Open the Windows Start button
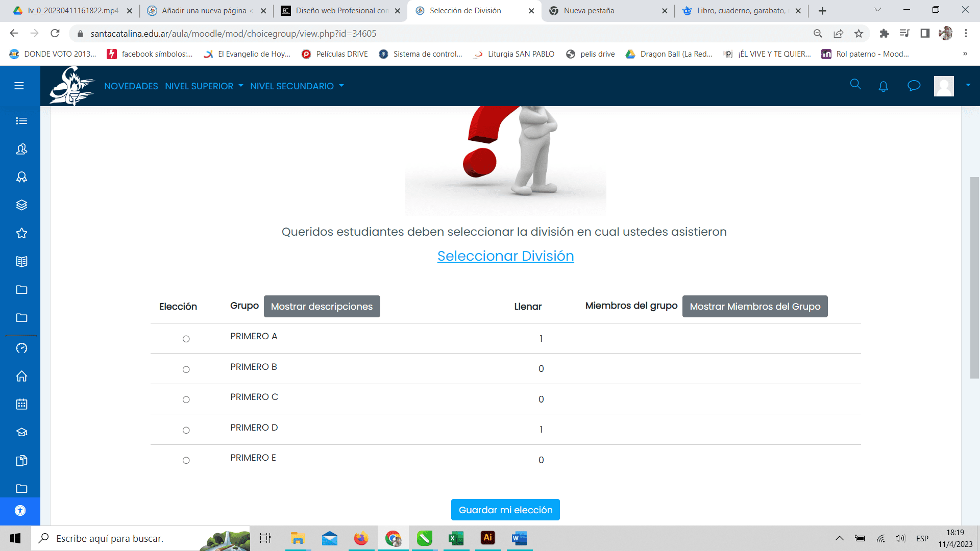The height and width of the screenshot is (551, 980). pos(15,538)
